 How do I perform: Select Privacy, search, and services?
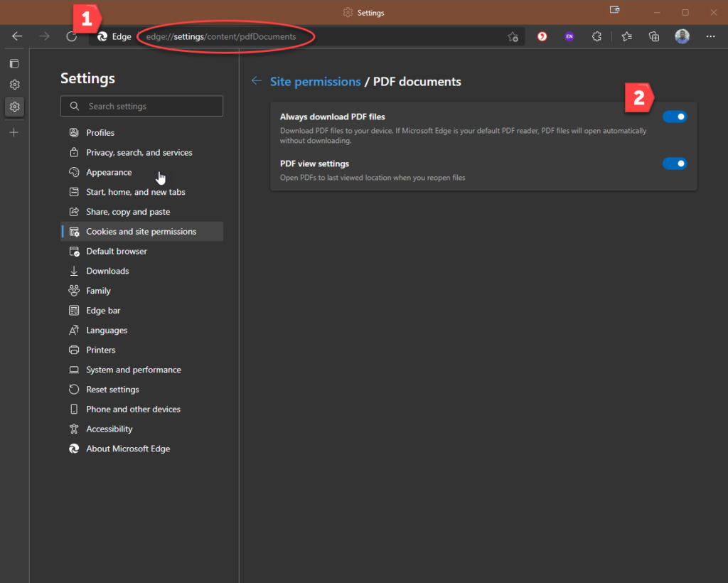point(139,153)
